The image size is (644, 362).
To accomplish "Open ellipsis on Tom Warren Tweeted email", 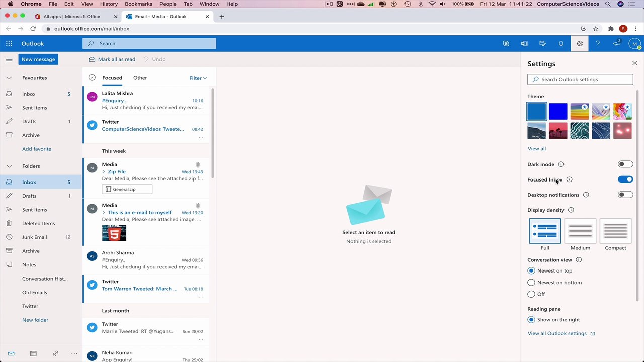I will [x=201, y=297].
